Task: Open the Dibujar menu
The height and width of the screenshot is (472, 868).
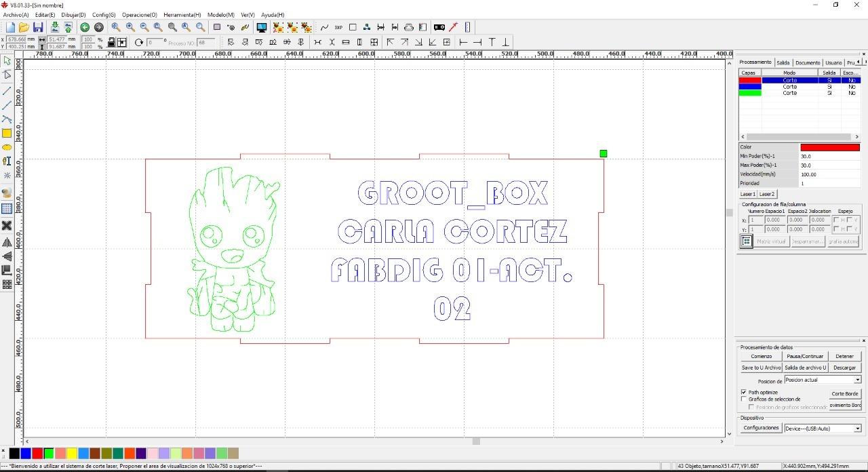Action: tap(73, 14)
